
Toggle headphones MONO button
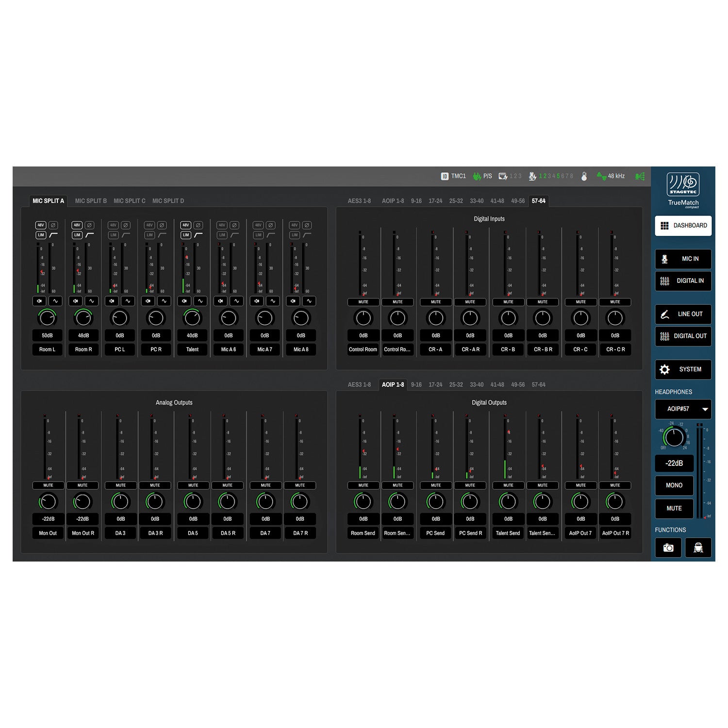coord(674,485)
